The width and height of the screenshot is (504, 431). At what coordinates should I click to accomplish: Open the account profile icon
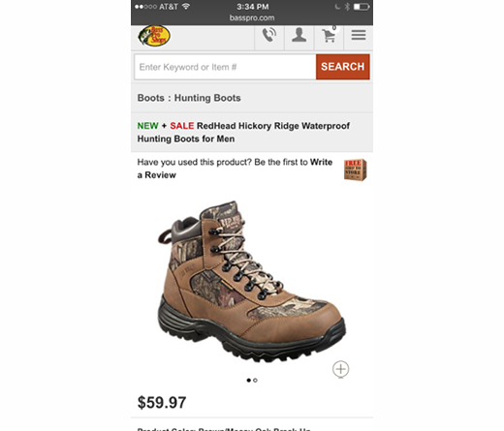(x=299, y=35)
